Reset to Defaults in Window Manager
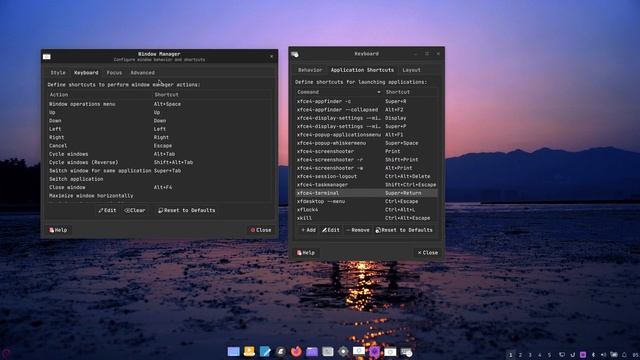This screenshot has height=360, width=640. (x=187, y=211)
